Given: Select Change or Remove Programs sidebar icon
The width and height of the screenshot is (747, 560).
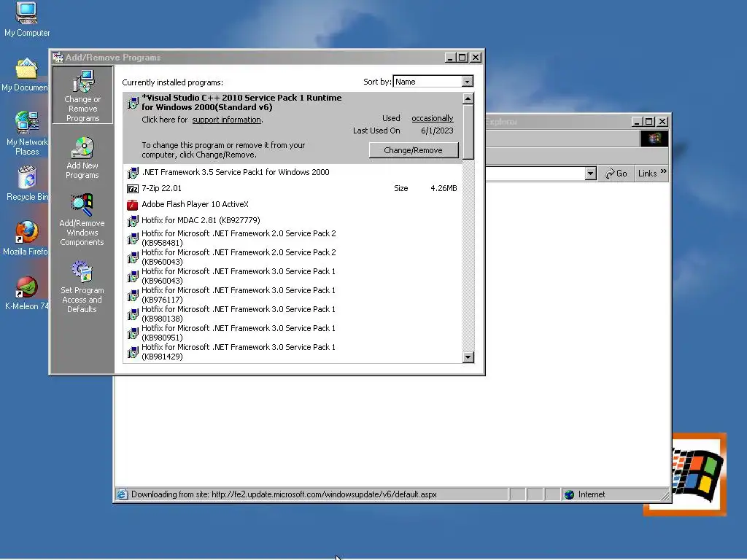Looking at the screenshot, I should [82, 96].
